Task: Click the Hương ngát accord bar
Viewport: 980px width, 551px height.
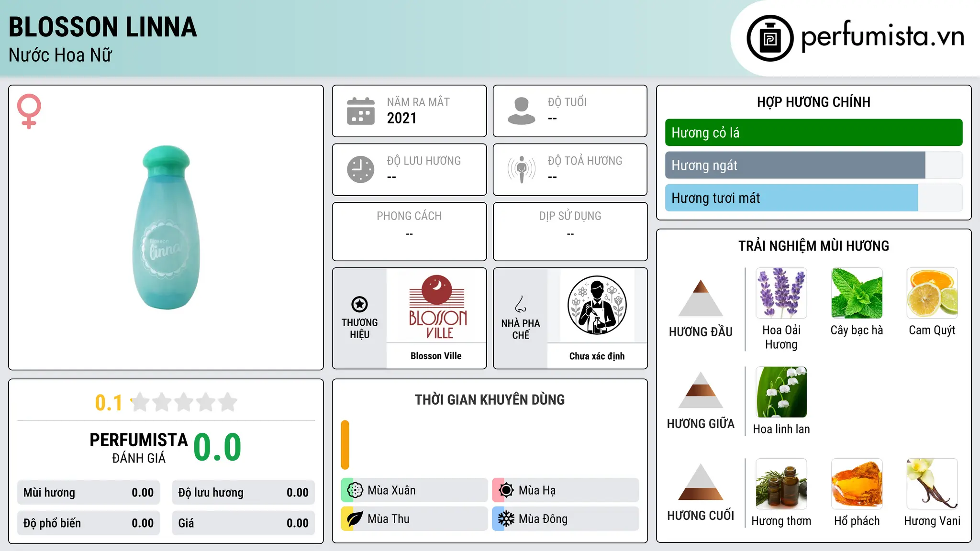Action: (814, 165)
